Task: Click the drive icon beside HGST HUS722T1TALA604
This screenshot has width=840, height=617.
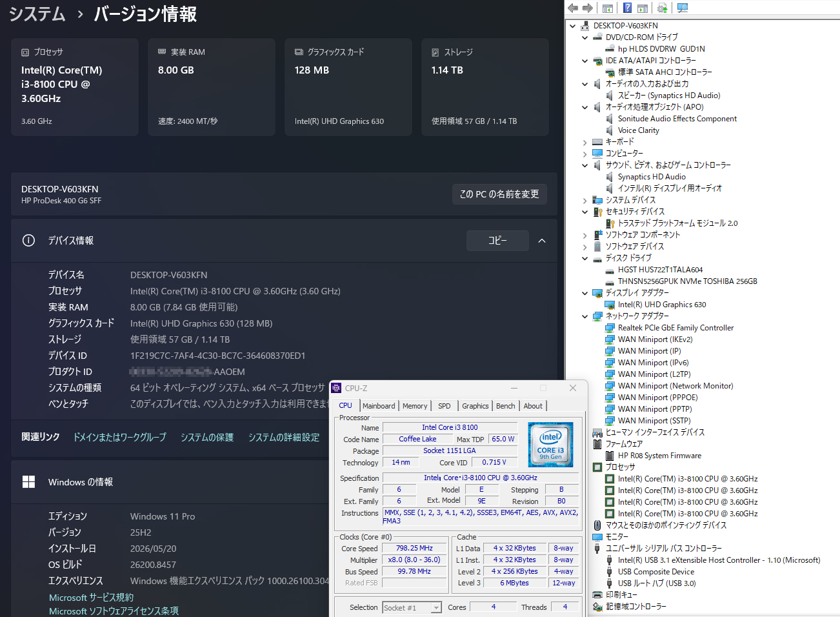Action: [610, 270]
